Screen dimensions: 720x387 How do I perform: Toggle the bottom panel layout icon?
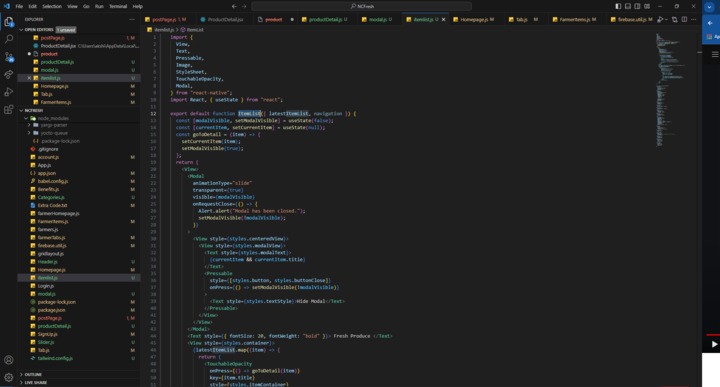(628, 6)
